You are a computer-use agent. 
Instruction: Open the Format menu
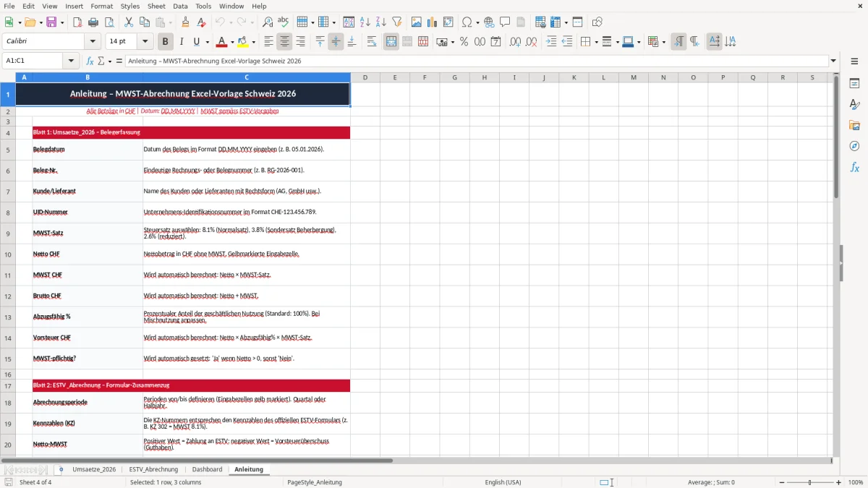(x=101, y=6)
